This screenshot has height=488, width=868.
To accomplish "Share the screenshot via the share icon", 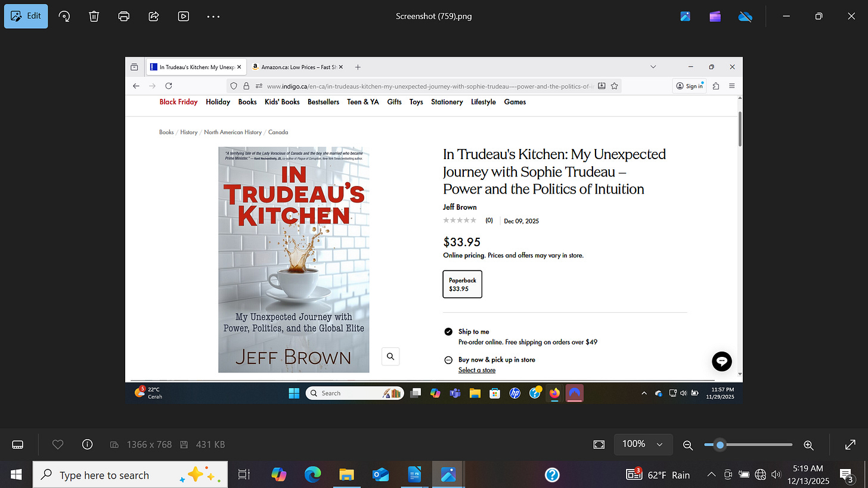I will (x=154, y=16).
